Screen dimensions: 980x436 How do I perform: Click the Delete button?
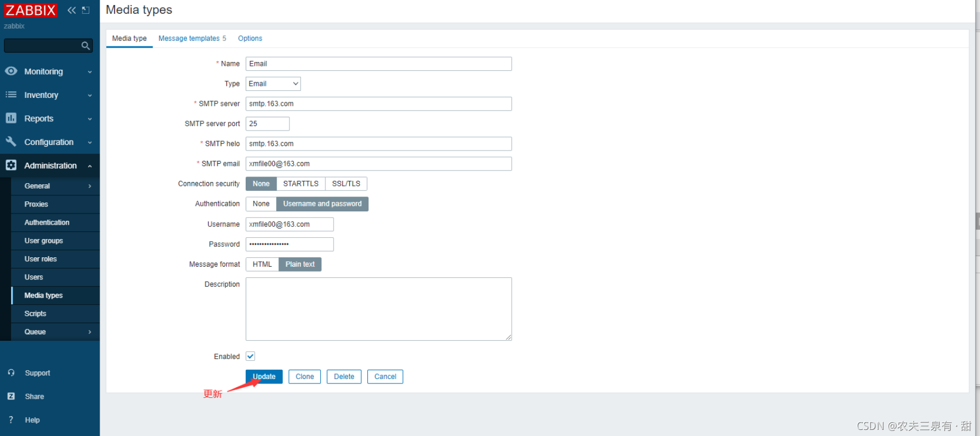coord(344,377)
